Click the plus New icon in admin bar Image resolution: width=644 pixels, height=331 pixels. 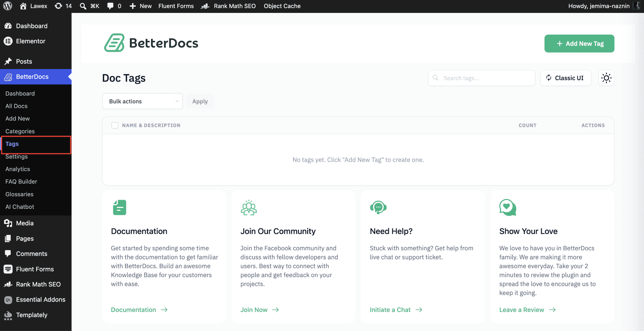point(133,6)
